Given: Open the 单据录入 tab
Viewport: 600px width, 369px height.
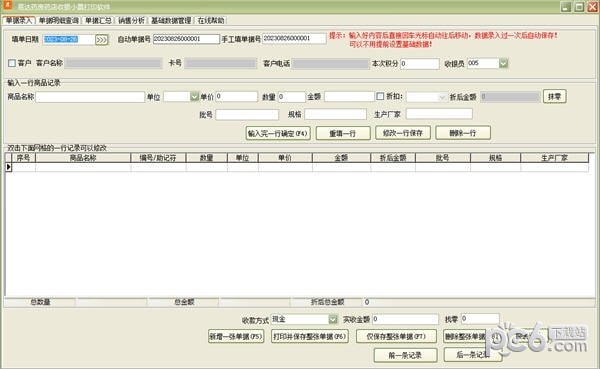Looking at the screenshot, I should [18, 20].
